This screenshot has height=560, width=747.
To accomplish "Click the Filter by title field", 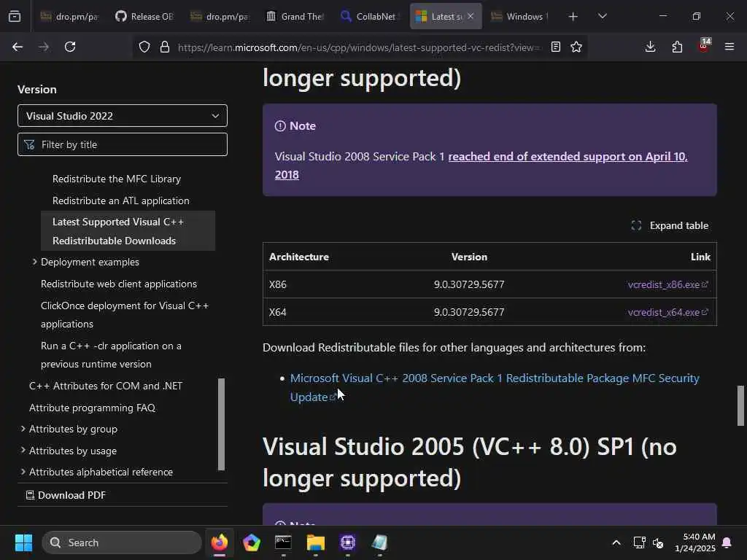I will 123,144.
